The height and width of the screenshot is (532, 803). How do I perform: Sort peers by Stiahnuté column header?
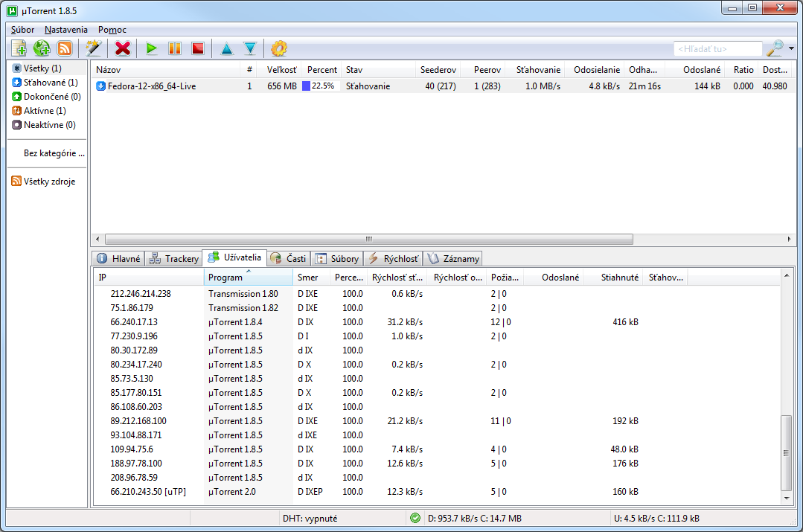614,278
